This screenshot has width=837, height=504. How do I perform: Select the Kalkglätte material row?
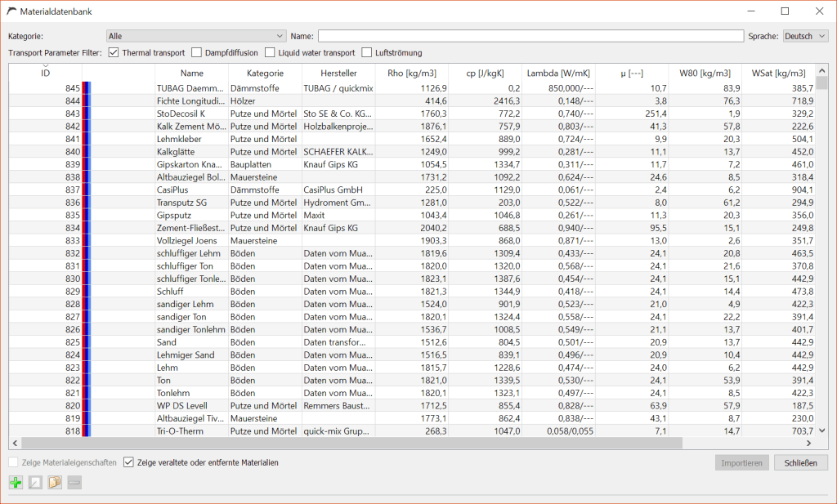pos(412,152)
